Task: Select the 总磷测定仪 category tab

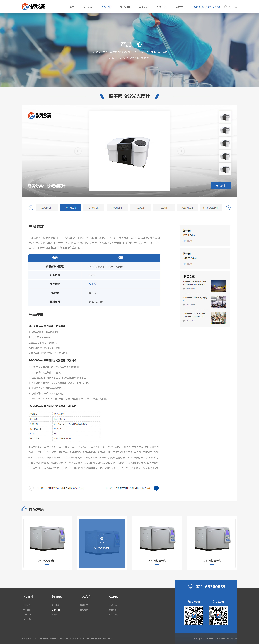Action: (94, 208)
